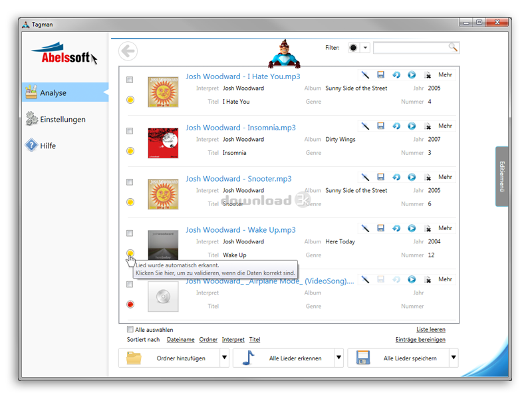
Task: Save tags for I Hate You.mp3
Action: (x=380, y=74)
